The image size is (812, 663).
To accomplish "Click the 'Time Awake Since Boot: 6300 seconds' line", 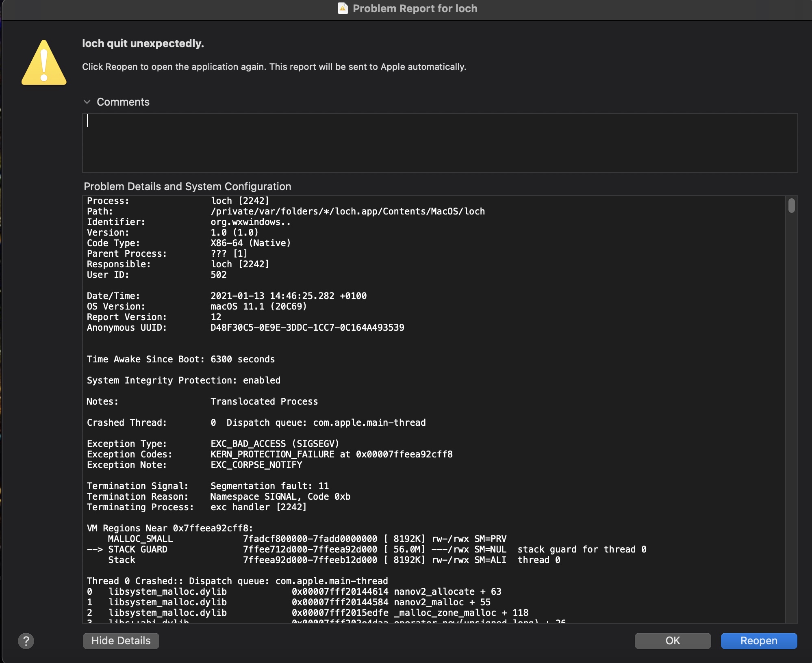I will (x=181, y=359).
